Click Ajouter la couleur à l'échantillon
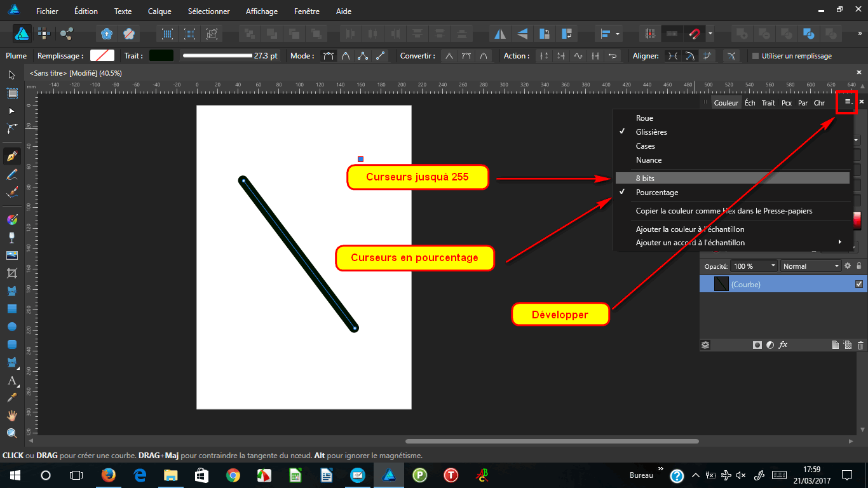 pos(733,229)
